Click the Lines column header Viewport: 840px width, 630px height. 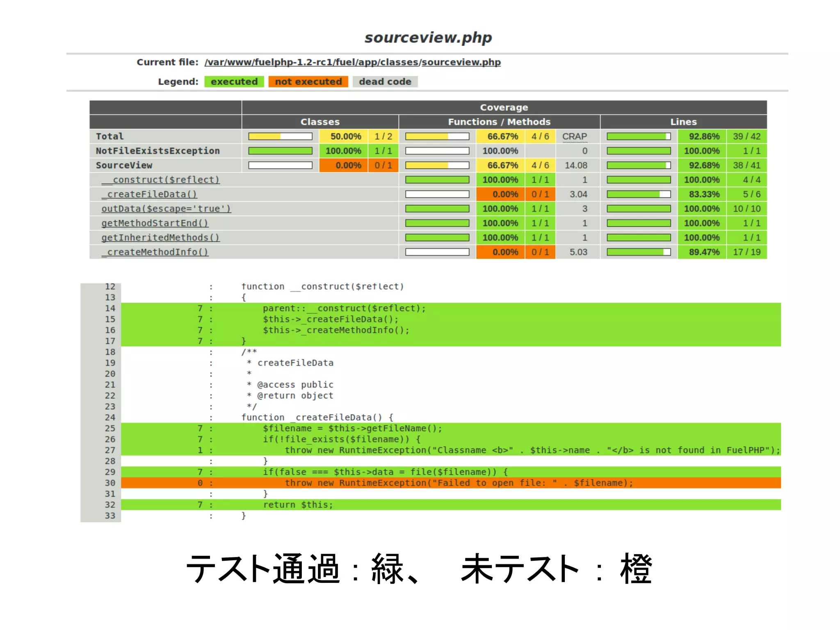[x=683, y=122]
